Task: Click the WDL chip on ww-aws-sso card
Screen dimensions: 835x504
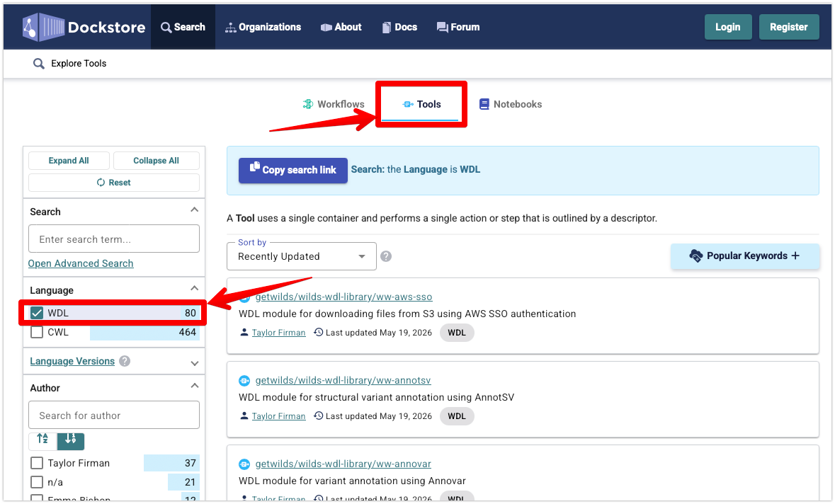Action: [x=456, y=333]
